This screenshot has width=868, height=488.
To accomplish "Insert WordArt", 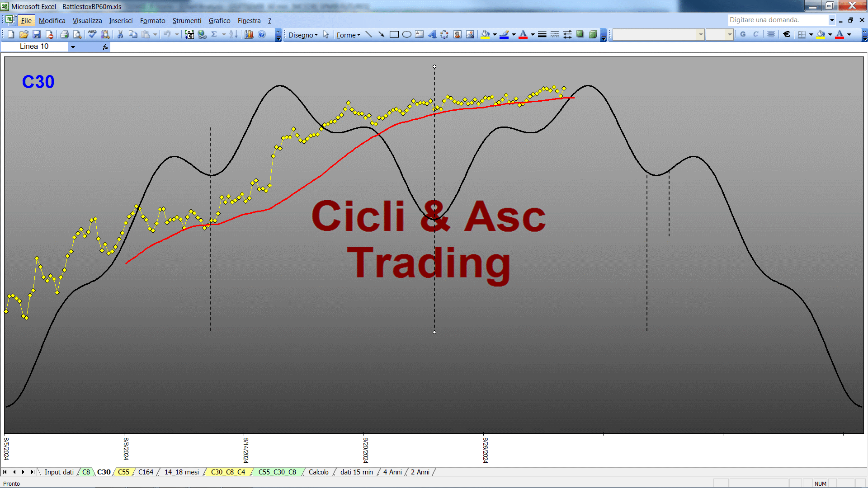I will (x=432, y=34).
